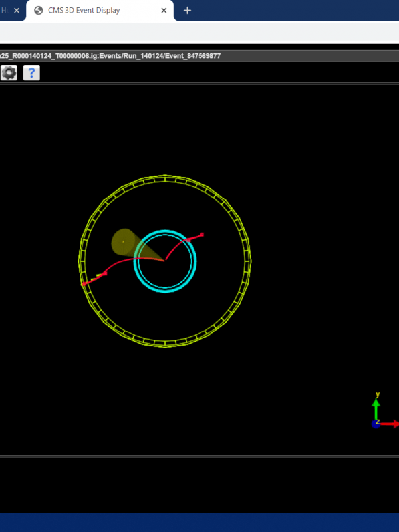Switch to the partially visible first browser tab
This screenshot has height=532, width=399.
click(5, 11)
